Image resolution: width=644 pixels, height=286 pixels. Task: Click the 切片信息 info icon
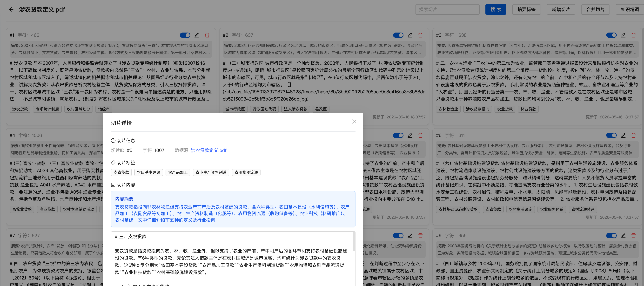(113, 141)
